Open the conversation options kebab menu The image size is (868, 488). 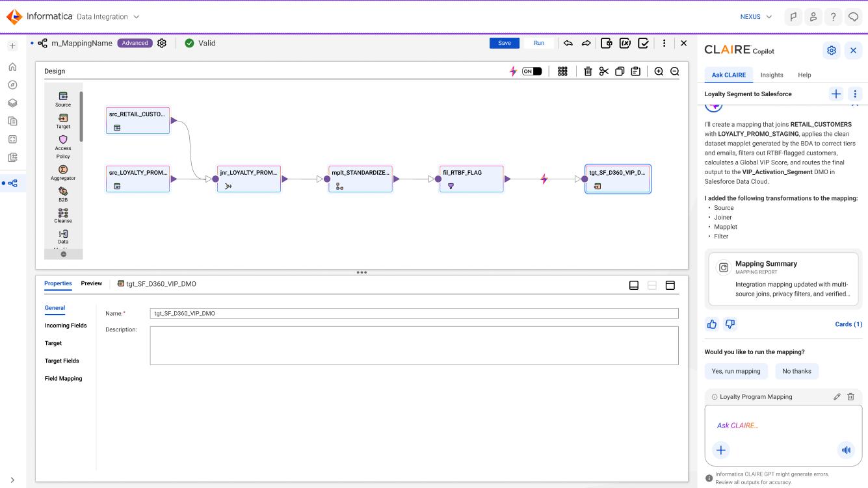855,94
